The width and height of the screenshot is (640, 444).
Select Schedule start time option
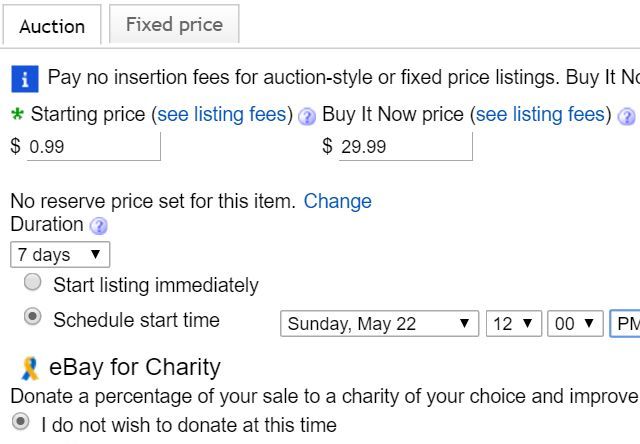click(x=33, y=317)
